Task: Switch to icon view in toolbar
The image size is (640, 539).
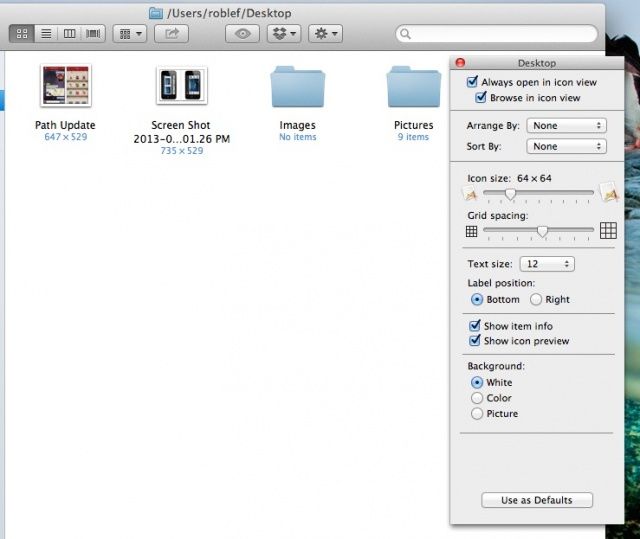Action: click(21, 34)
